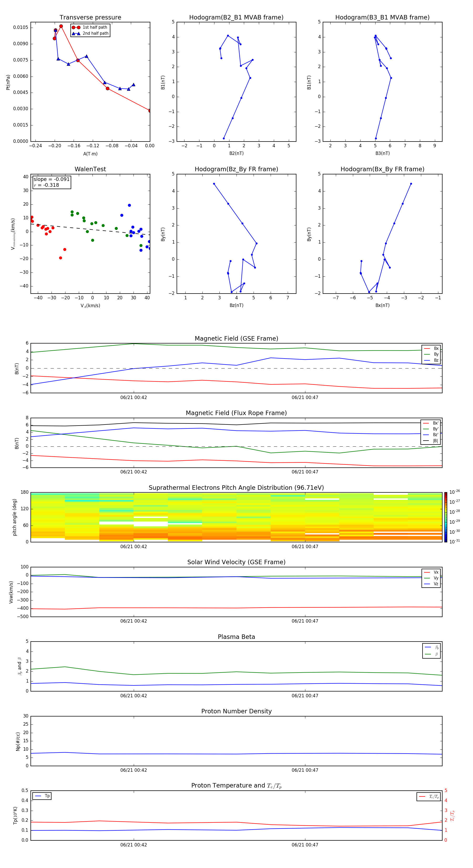
Task: Click the 'V_remaining(km/s)' y-axis label
Action: pyautogui.click(x=13, y=234)
